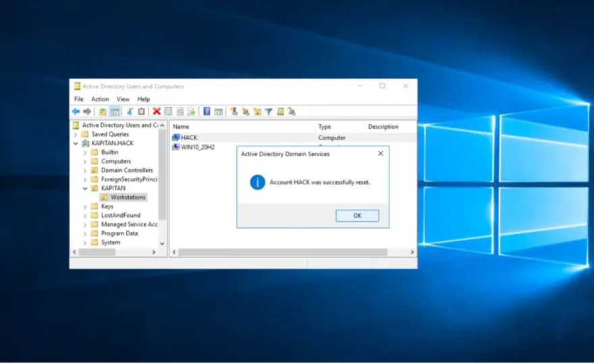This screenshot has width=594, height=364.
Task: Click the Description column header
Action: 391,127
